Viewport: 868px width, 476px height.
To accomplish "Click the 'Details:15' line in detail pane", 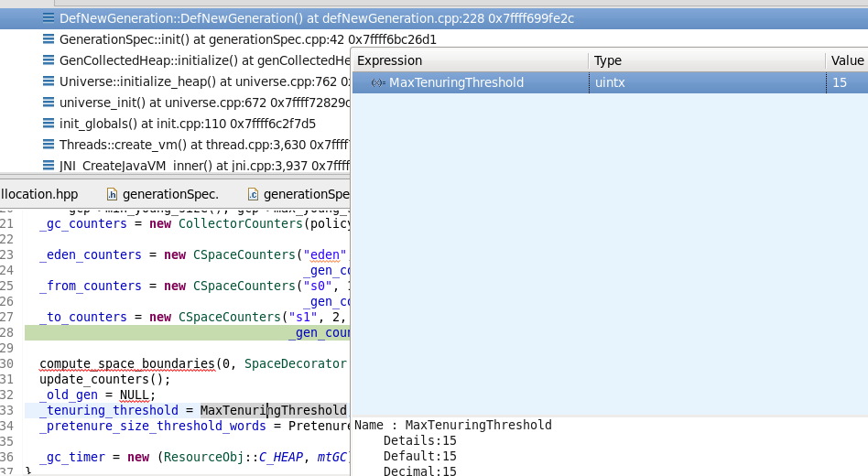I will tap(419, 440).
